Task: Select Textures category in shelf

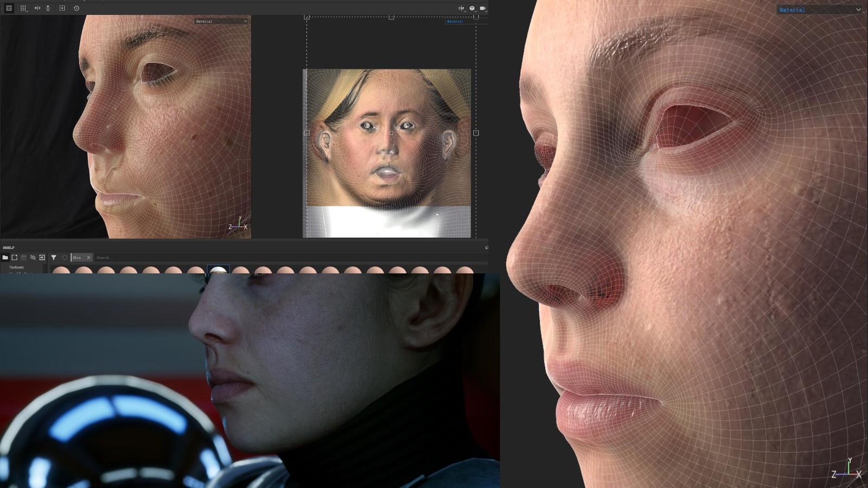Action: [16, 267]
